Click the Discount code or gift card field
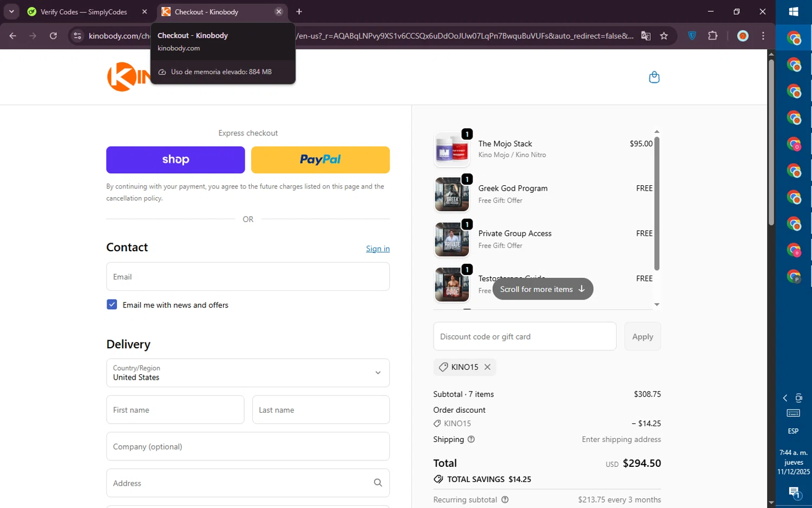Image resolution: width=812 pixels, height=508 pixels. (525, 336)
